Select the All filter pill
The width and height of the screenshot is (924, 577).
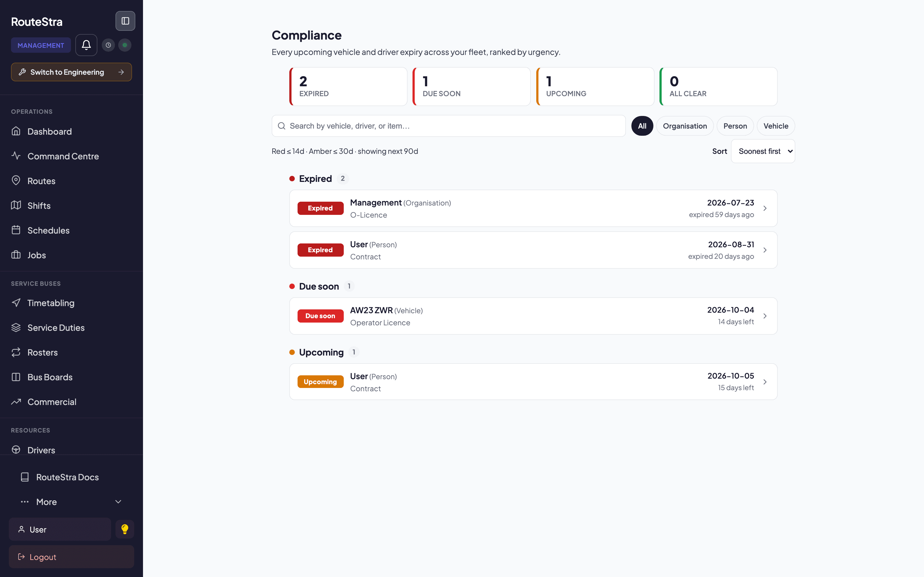[642, 126]
